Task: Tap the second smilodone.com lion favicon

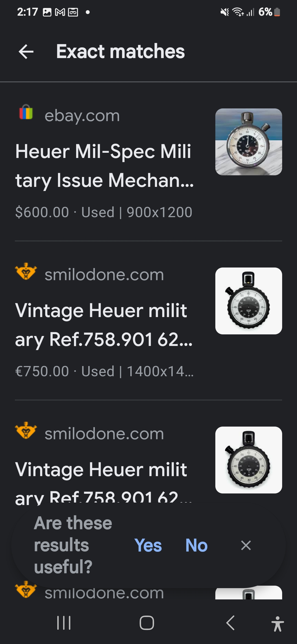Action: 26,431
